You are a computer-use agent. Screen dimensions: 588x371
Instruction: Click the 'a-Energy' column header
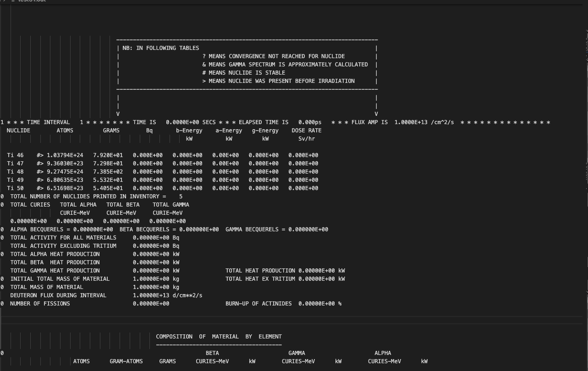pyautogui.click(x=229, y=131)
